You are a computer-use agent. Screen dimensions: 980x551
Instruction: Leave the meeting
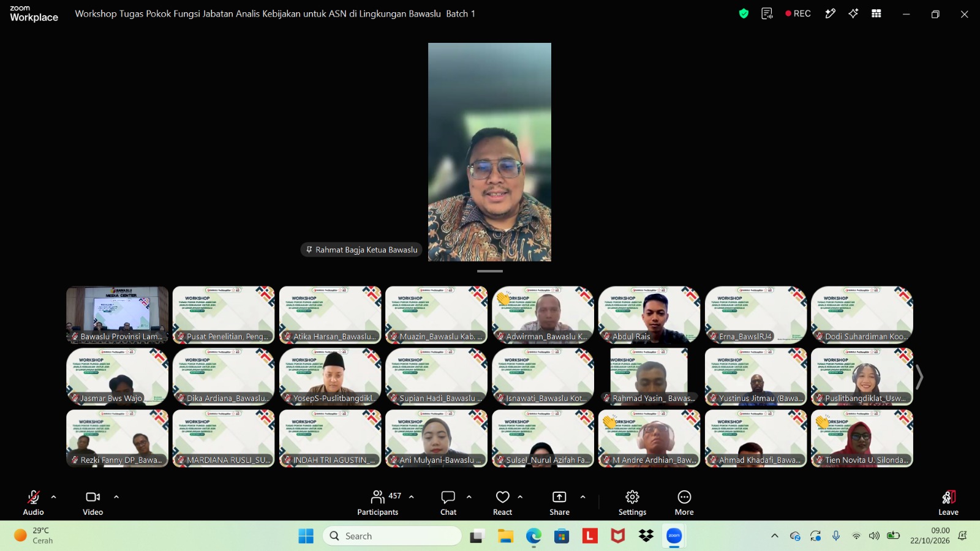pyautogui.click(x=948, y=503)
